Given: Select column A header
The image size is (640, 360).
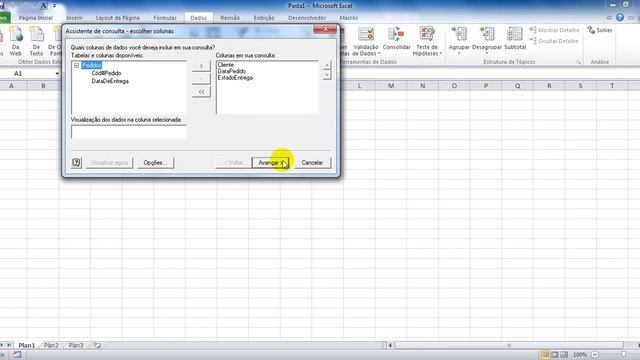Looking at the screenshot, I should pyautogui.click(x=11, y=86).
